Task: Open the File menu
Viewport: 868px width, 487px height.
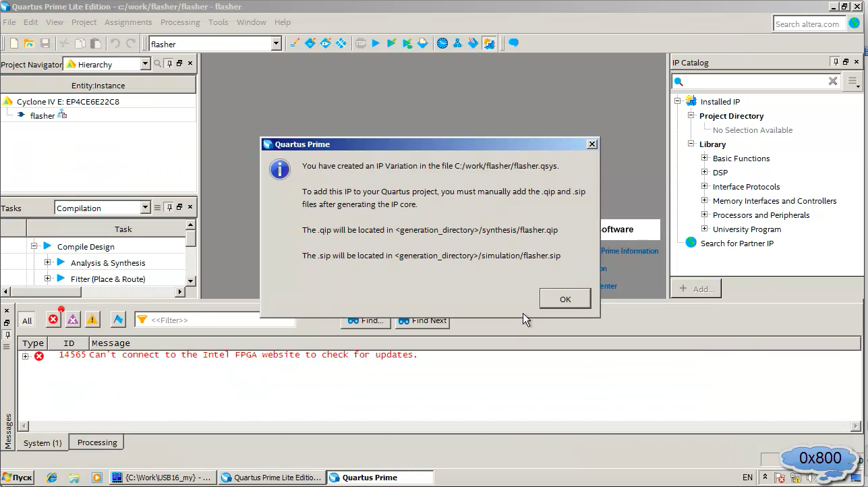Action: [9, 22]
